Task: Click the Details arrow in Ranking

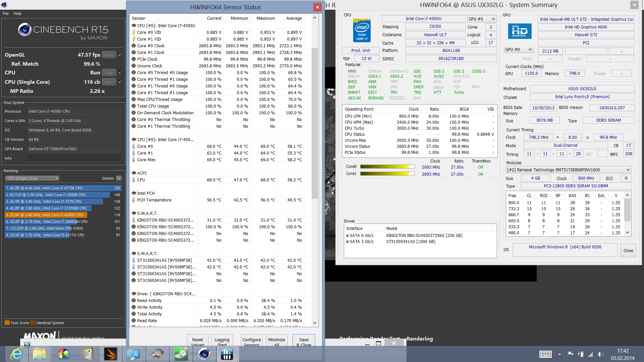Action: [119, 178]
